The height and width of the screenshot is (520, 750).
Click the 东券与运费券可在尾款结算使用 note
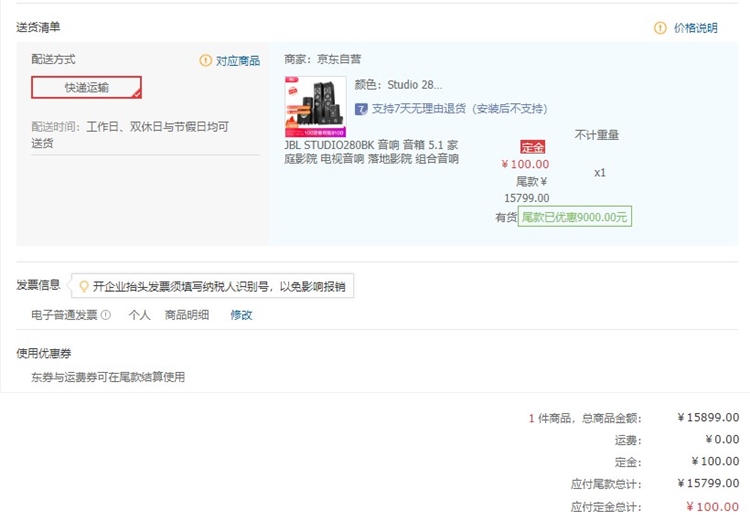[108, 377]
